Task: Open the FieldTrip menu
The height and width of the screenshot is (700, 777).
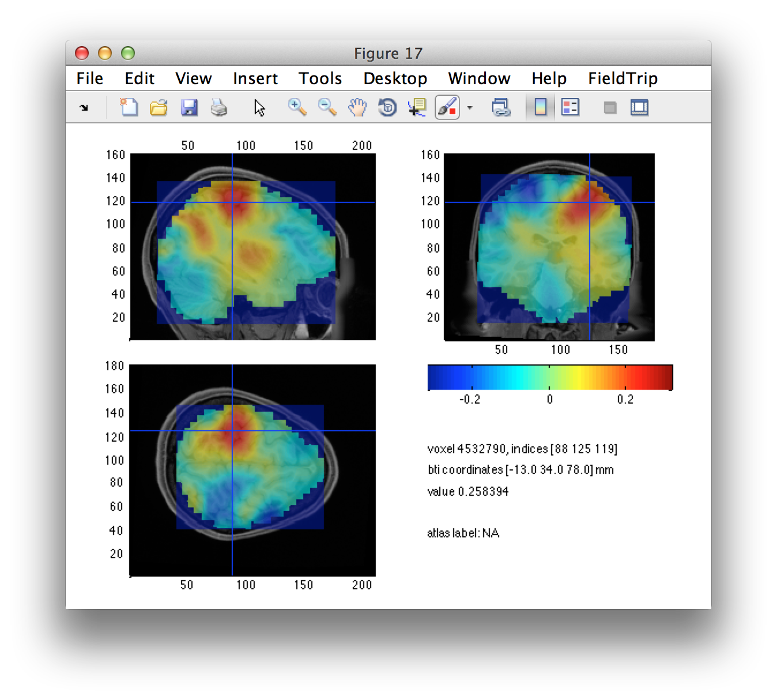Action: click(x=623, y=78)
